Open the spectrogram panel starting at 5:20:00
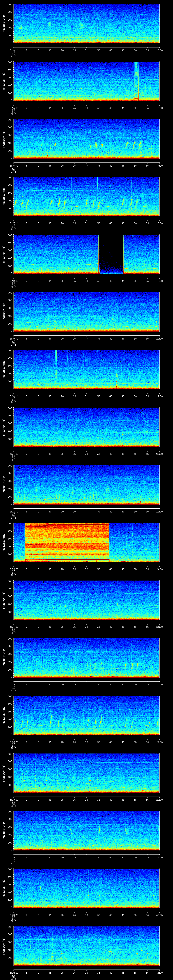 click(x=87, y=369)
